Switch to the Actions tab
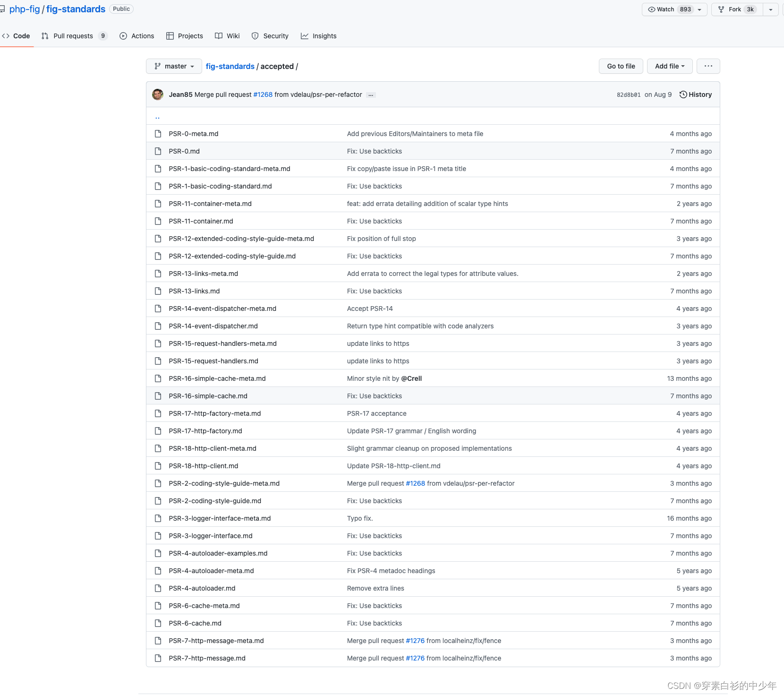Viewport: 784px width, 695px height. (x=137, y=36)
